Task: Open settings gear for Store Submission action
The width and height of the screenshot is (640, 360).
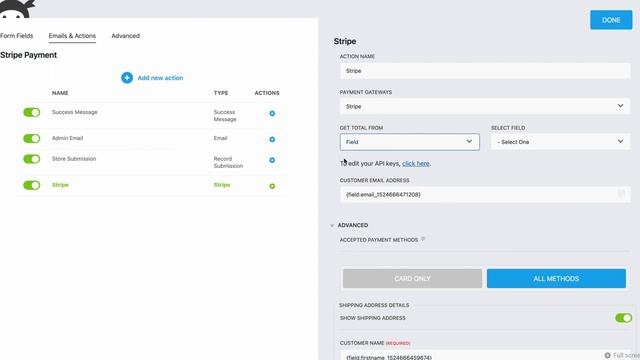Action: 272,160
